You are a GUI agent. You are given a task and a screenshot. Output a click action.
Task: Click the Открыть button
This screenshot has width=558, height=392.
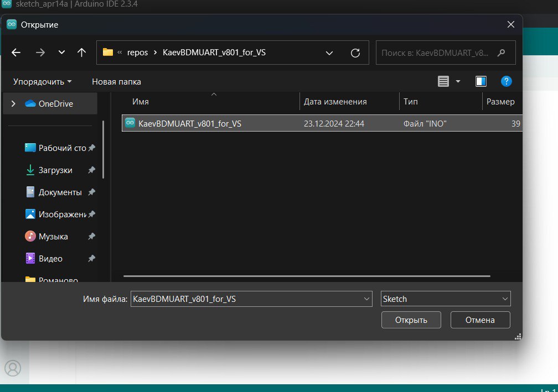point(411,320)
